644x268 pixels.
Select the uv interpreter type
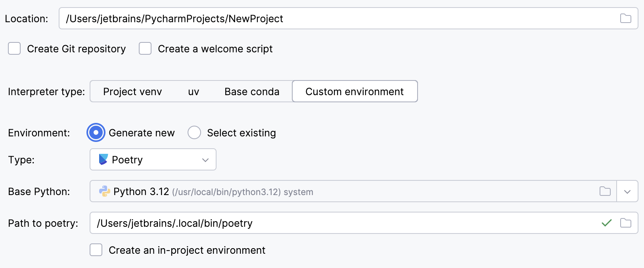click(x=194, y=92)
